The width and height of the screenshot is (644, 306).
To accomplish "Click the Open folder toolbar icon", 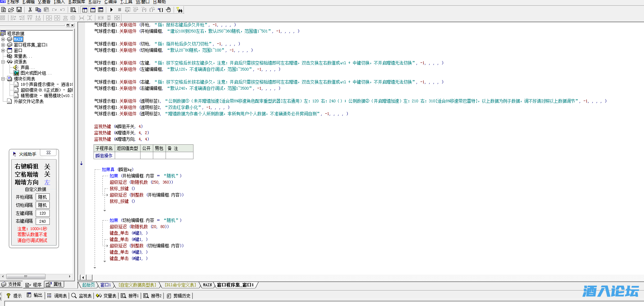I will tap(11, 10).
